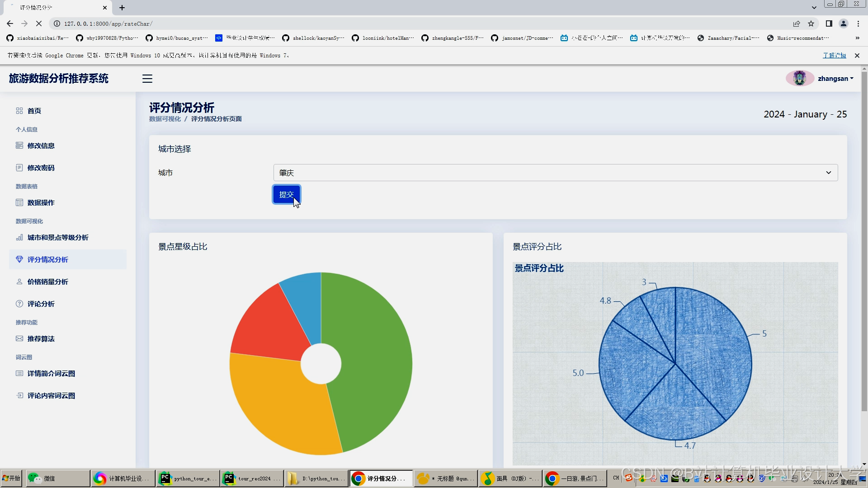Click the 推荐算法 envelope icon
Image resolution: width=868 pixels, height=488 pixels.
pyautogui.click(x=19, y=338)
